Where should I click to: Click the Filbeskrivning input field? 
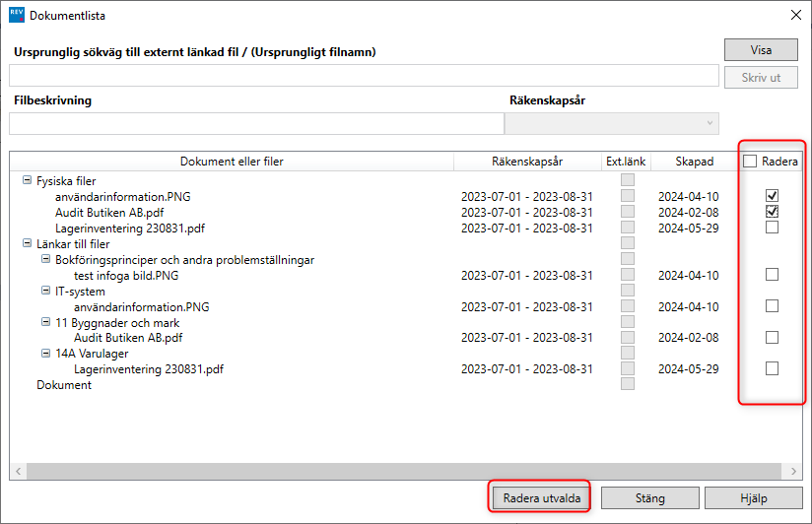256,124
